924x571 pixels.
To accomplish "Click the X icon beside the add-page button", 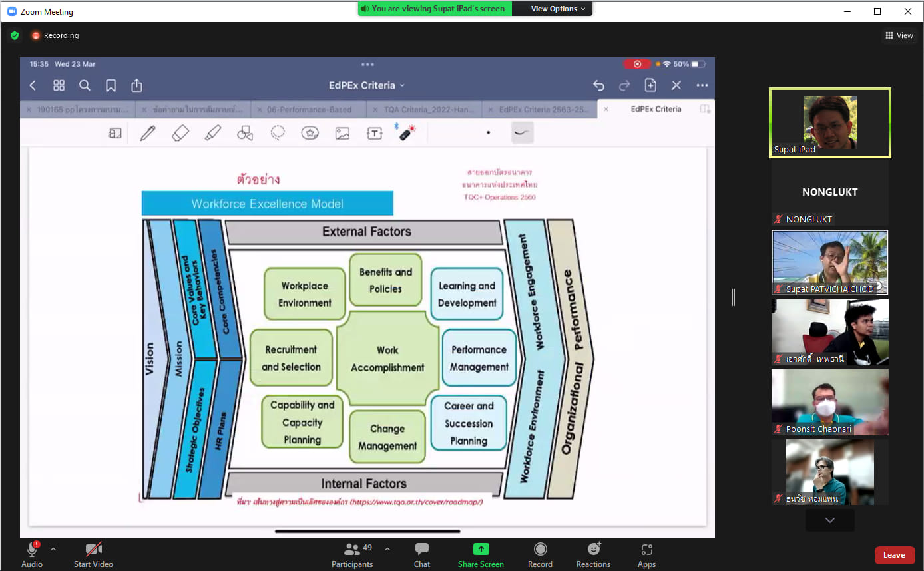I will tap(676, 85).
